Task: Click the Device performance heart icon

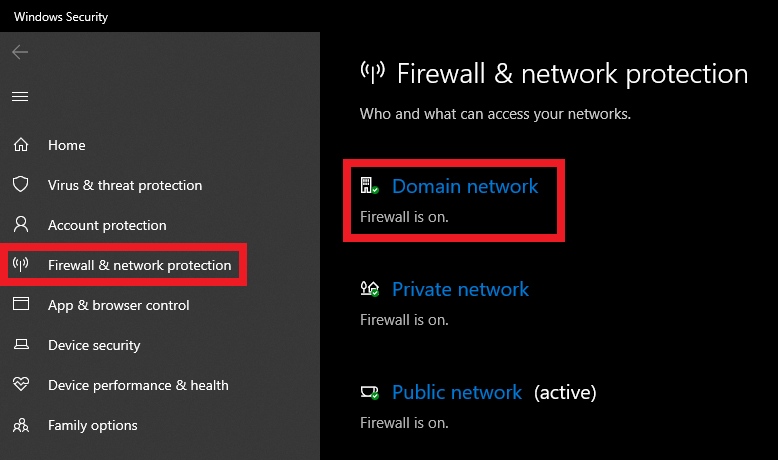Action: click(20, 385)
